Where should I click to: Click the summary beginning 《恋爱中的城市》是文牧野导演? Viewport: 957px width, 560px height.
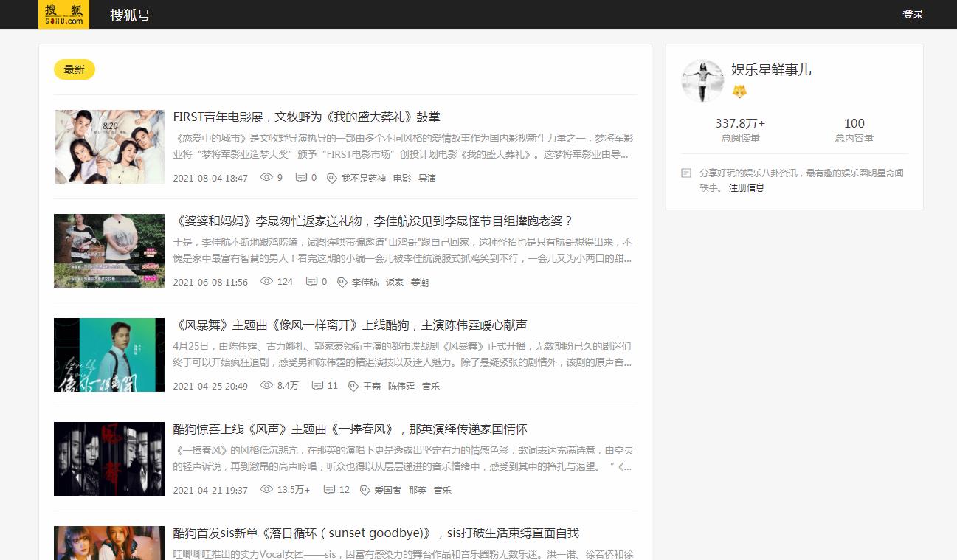click(403, 146)
